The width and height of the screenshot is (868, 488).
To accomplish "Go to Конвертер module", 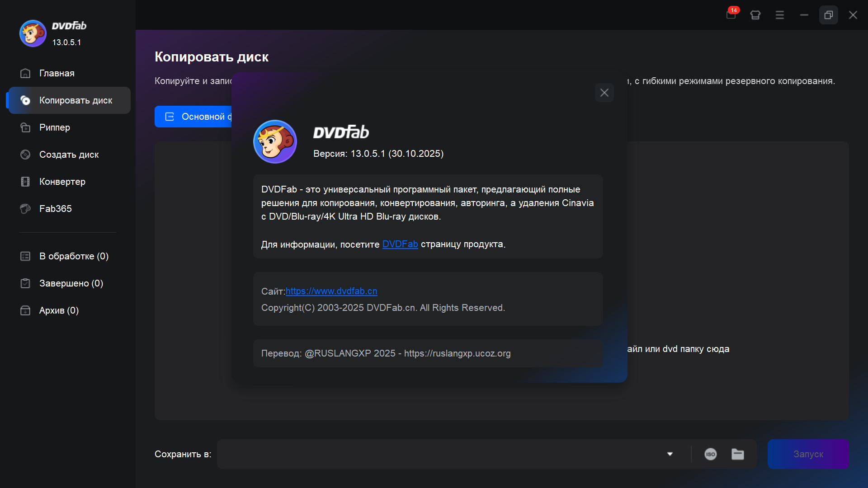I will [62, 182].
